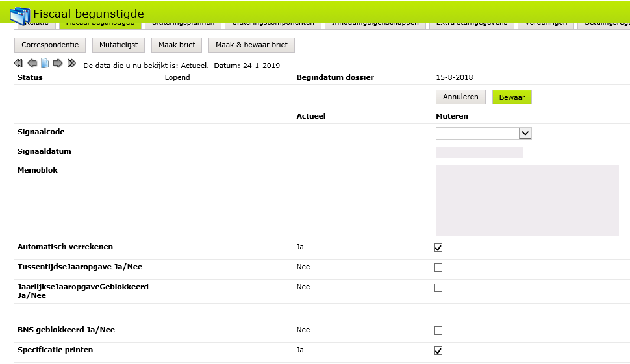This screenshot has width=630, height=364.
Task: Check the BNS geblokkeerd checkbox
Action: (x=438, y=330)
